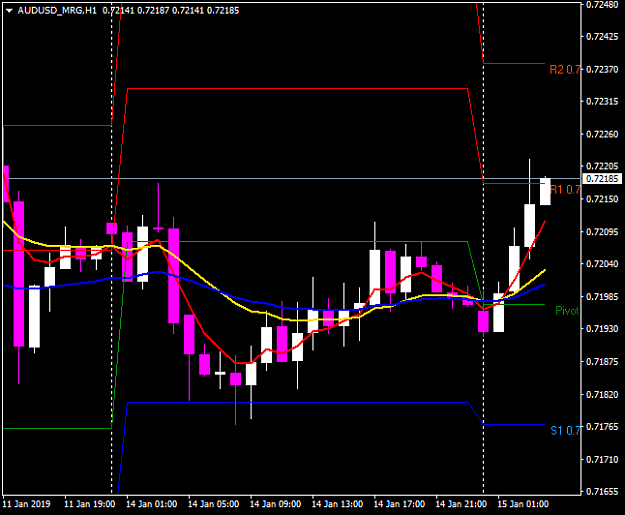
Task: Click the 14 Jan 13:00 time label
Action: [x=337, y=504]
